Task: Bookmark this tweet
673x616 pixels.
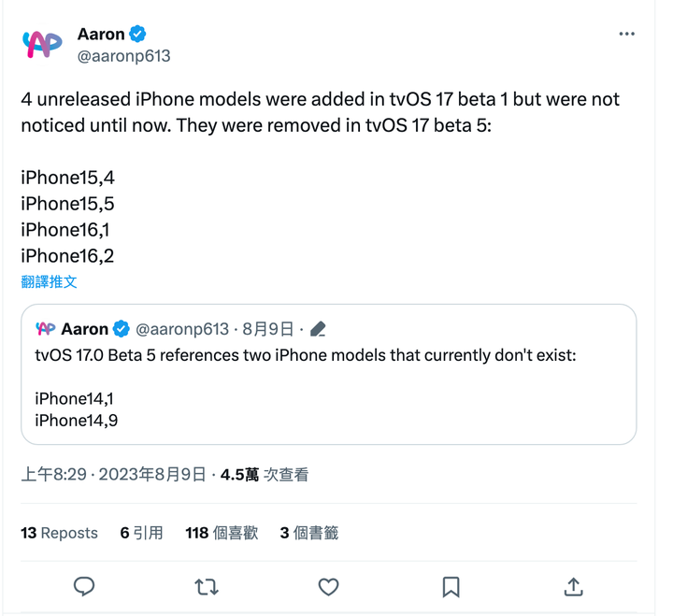Action: (451, 587)
